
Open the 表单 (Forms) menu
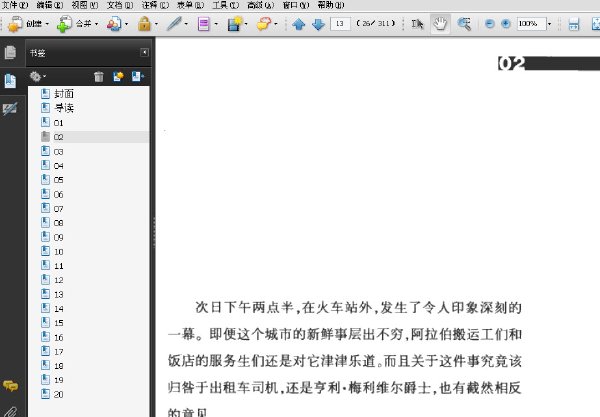coord(190,5)
